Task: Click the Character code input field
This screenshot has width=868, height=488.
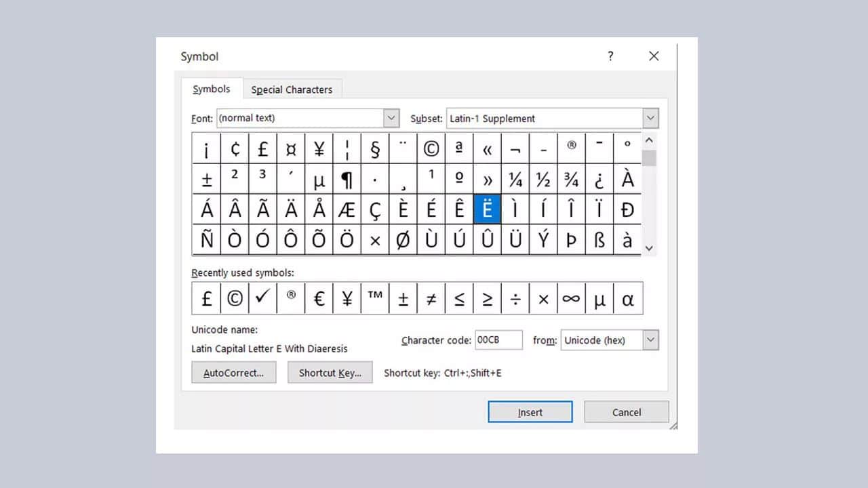Action: 498,340
